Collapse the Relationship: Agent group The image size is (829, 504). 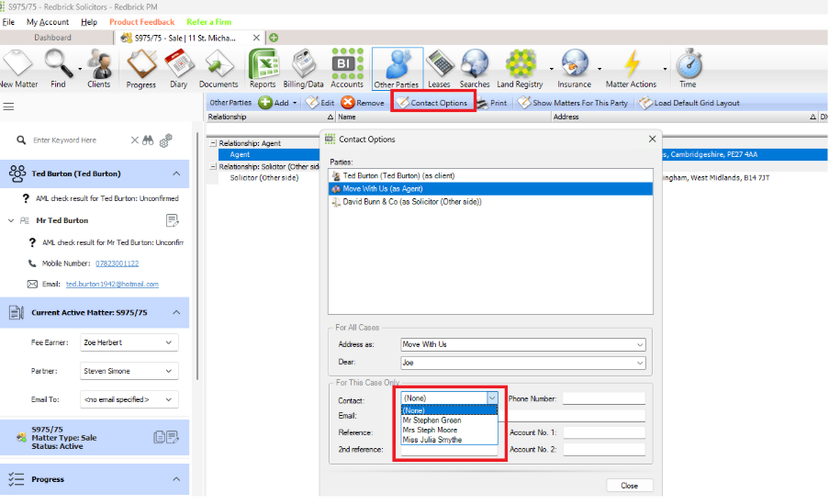click(212, 144)
